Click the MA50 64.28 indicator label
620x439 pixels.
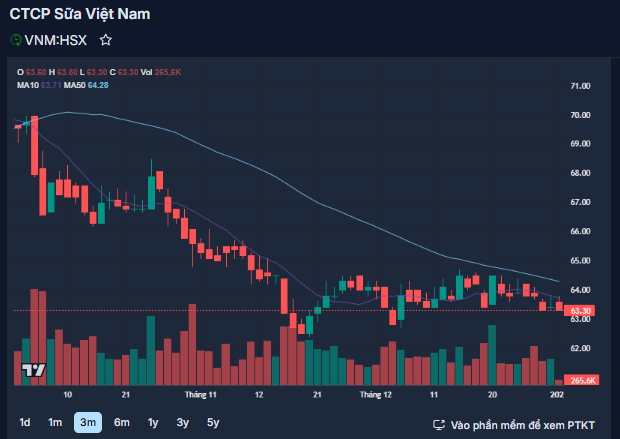tap(86, 85)
